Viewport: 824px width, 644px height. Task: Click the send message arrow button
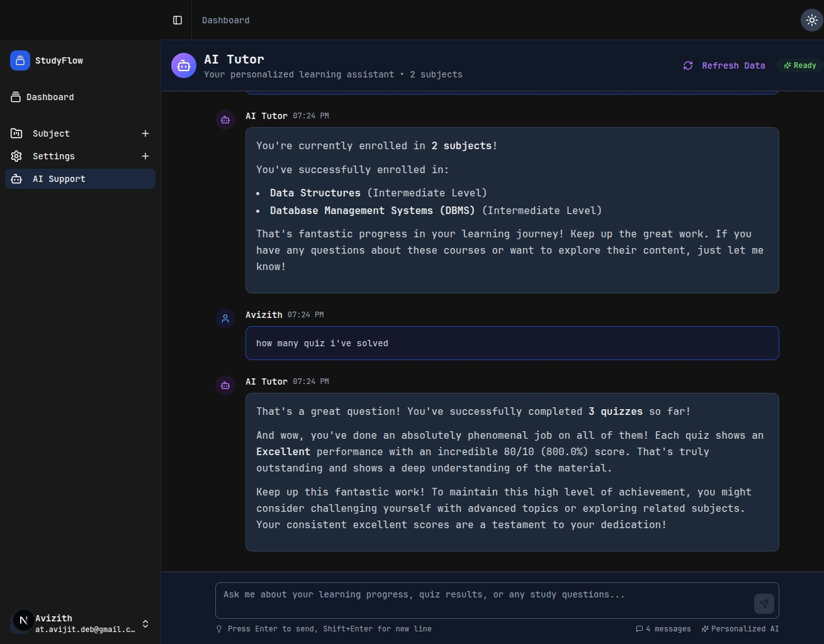tap(764, 604)
